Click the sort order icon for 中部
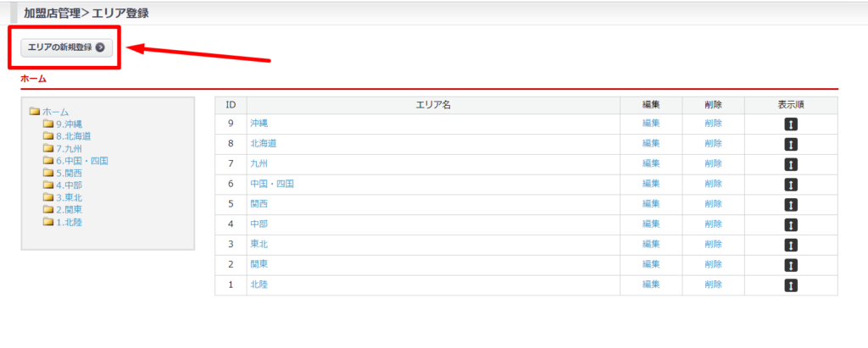 pos(791,224)
